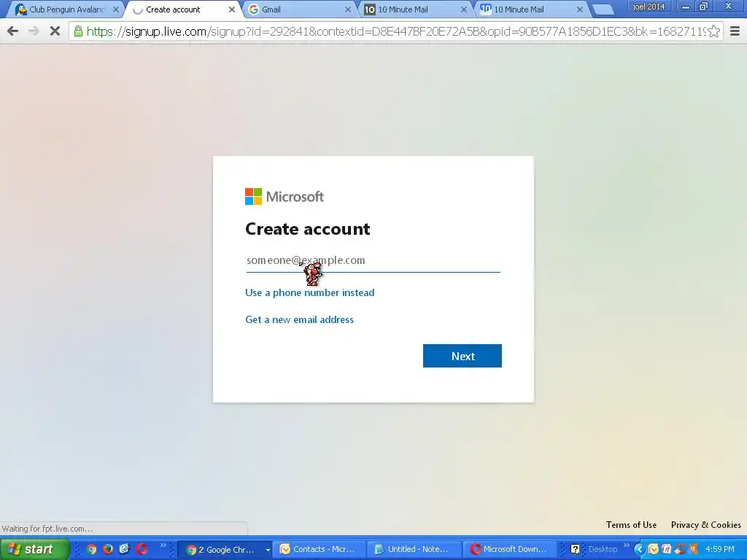Open the 2 Google Chrome taskbar group

click(225, 550)
